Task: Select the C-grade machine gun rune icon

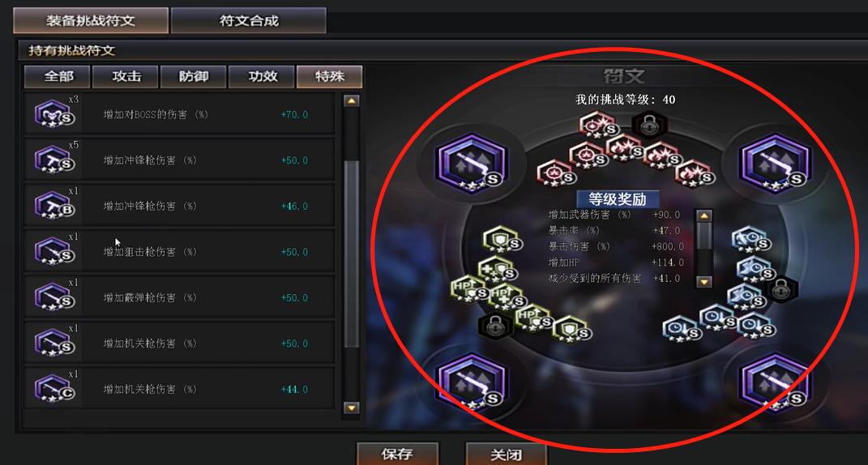Action: pyautogui.click(x=53, y=389)
